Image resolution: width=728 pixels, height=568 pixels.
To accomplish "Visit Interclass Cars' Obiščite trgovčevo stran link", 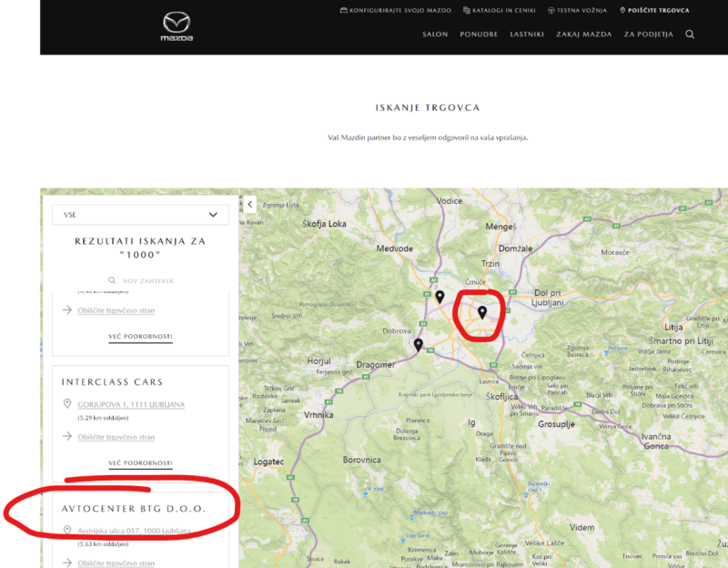I will [x=116, y=437].
